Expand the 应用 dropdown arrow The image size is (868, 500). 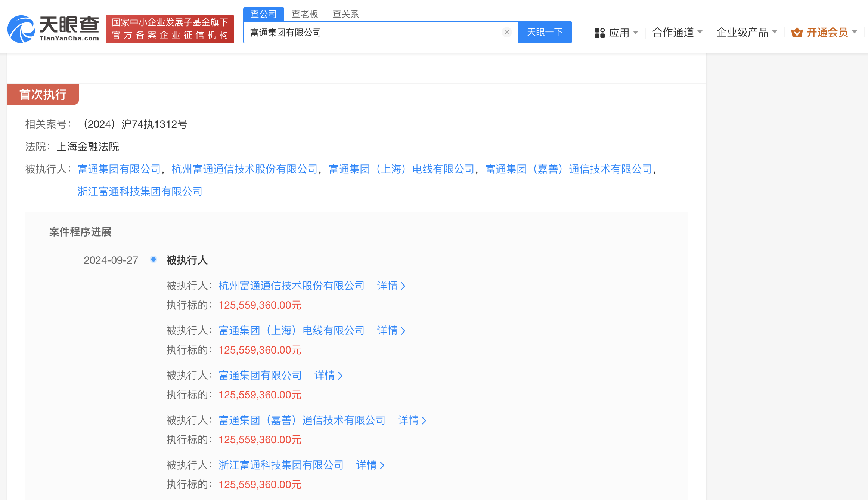[636, 33]
